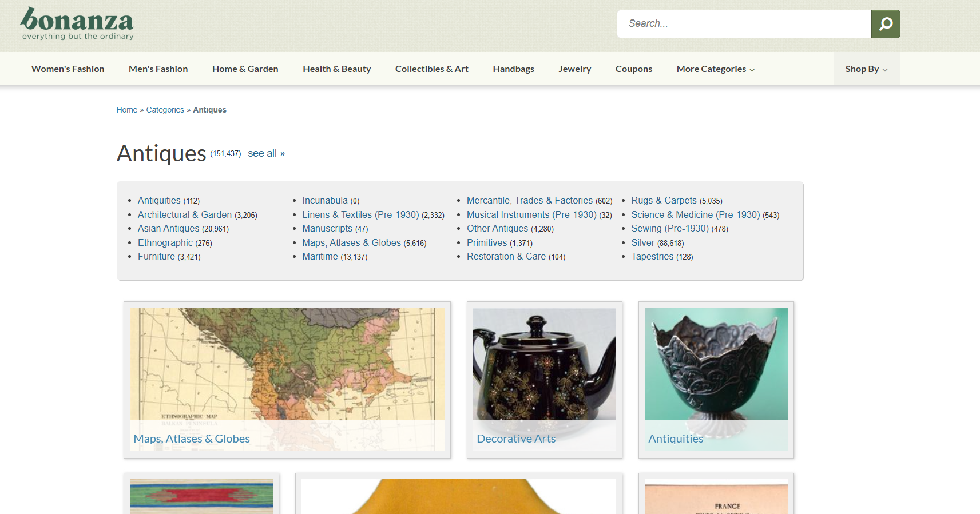Click the Decorative Arts teapot thumbnail

click(x=545, y=380)
